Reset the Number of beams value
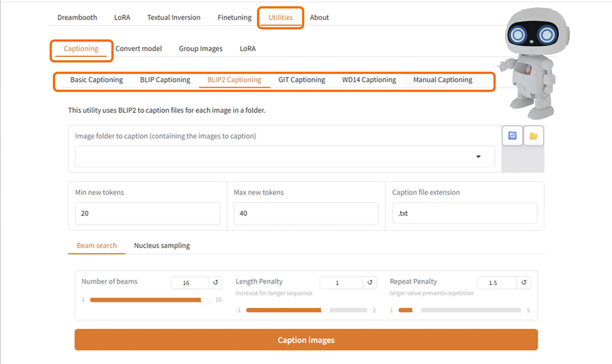The height and width of the screenshot is (364, 612). pos(215,282)
